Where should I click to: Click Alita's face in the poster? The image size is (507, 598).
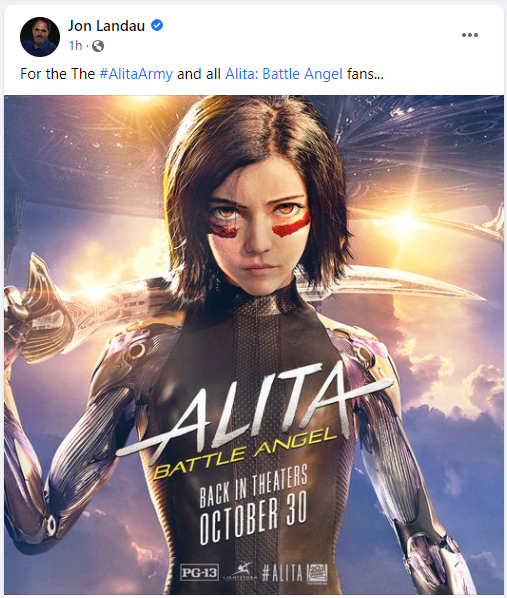259,229
